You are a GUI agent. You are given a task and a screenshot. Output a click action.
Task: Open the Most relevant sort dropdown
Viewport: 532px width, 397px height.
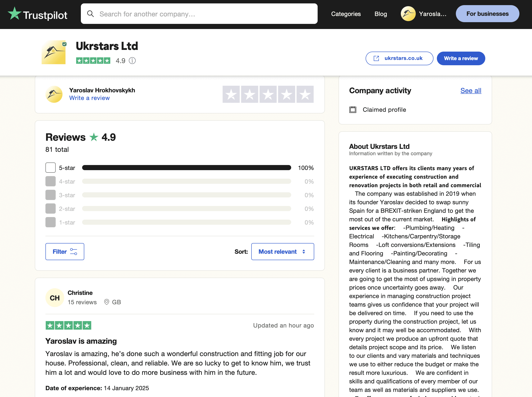pyautogui.click(x=282, y=252)
